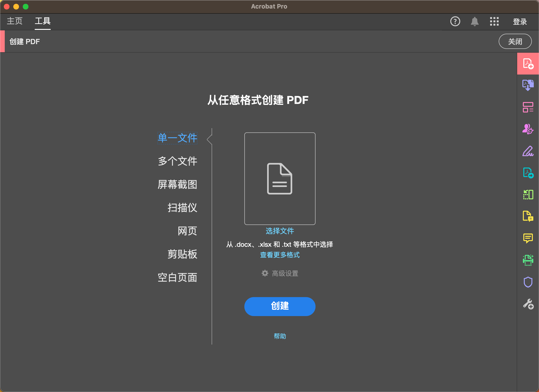Open the Create PDF tool in sidebar
The width and height of the screenshot is (539, 392).
(x=528, y=63)
